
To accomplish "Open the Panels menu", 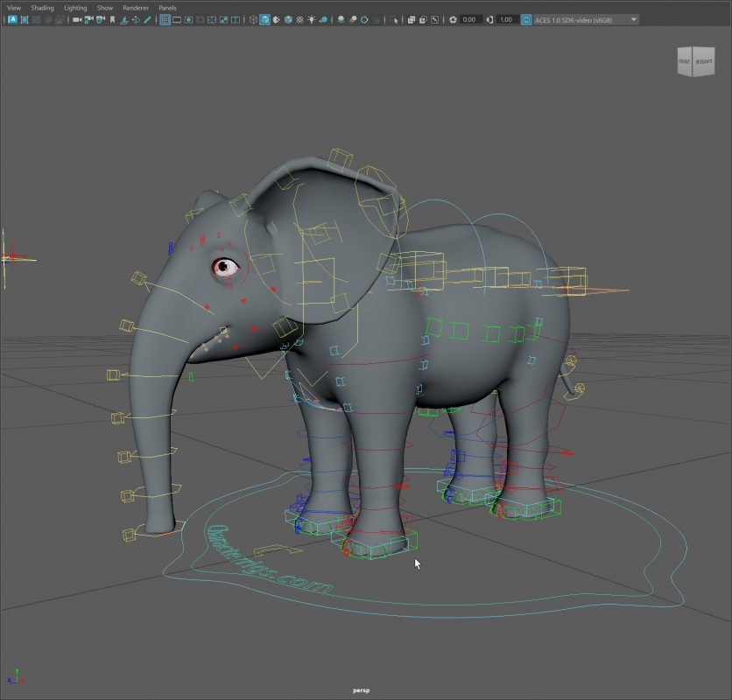I will tap(167, 8).
